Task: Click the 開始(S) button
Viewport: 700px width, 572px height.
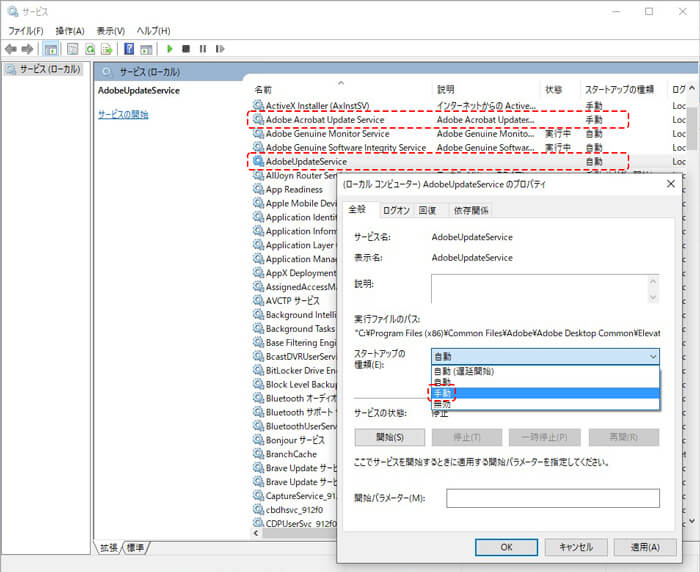Action: [390, 437]
